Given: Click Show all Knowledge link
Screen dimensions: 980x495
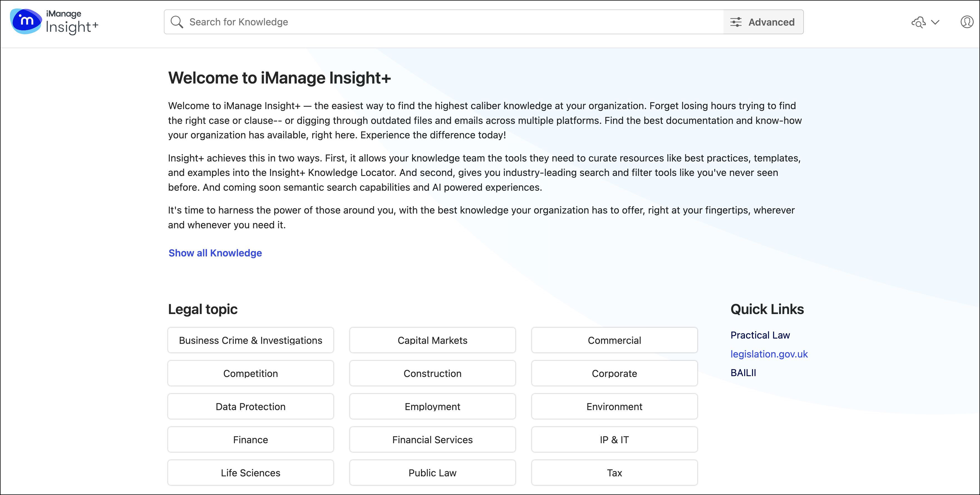Looking at the screenshot, I should pos(215,253).
